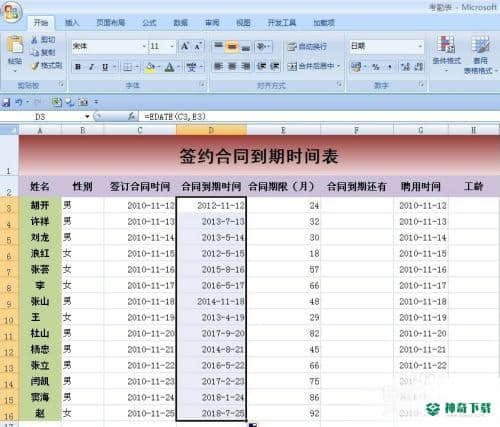Expand the font size 11 dropdown
This screenshot has width=500, height=427.
pos(172,46)
